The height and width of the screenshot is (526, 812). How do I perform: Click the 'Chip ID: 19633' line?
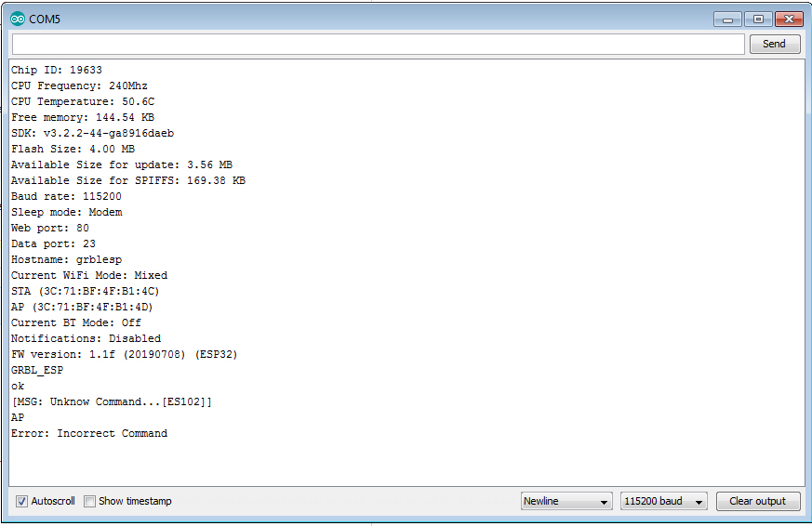point(57,70)
